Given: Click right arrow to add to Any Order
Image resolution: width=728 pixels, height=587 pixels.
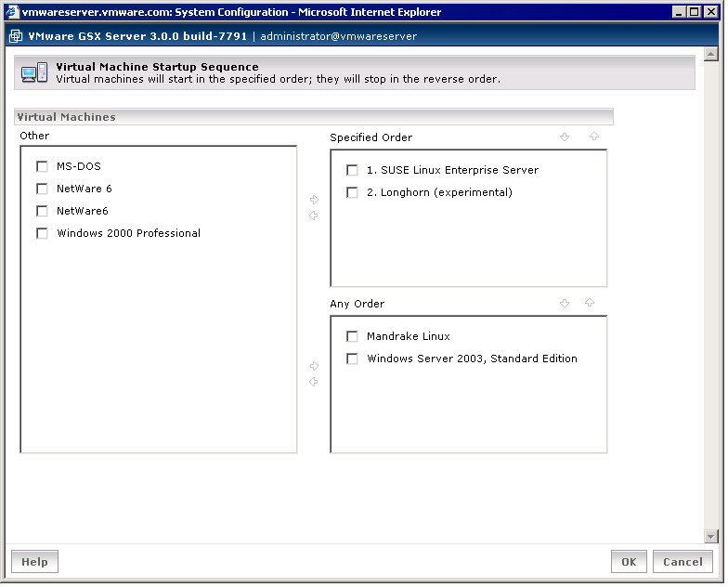Looking at the screenshot, I should tap(314, 366).
